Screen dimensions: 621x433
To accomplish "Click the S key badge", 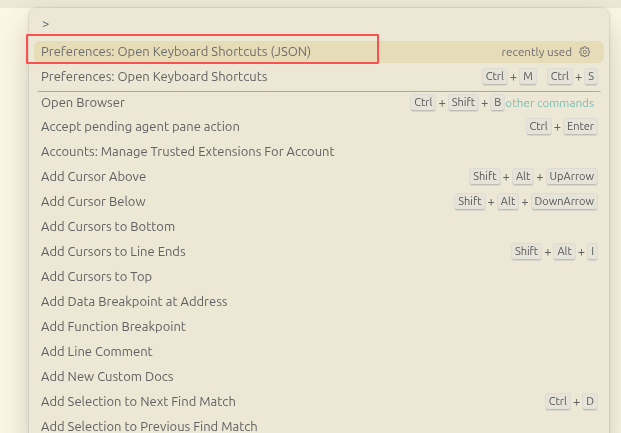I will tap(591, 76).
